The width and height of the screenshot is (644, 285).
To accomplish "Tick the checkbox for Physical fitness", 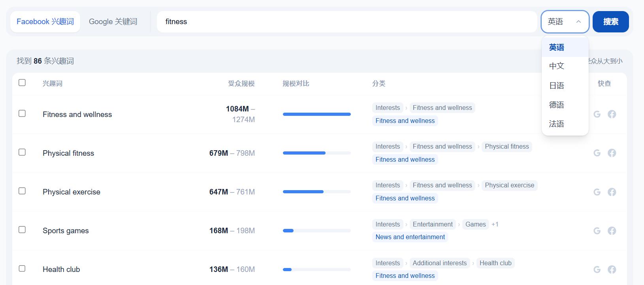I will tap(22, 152).
